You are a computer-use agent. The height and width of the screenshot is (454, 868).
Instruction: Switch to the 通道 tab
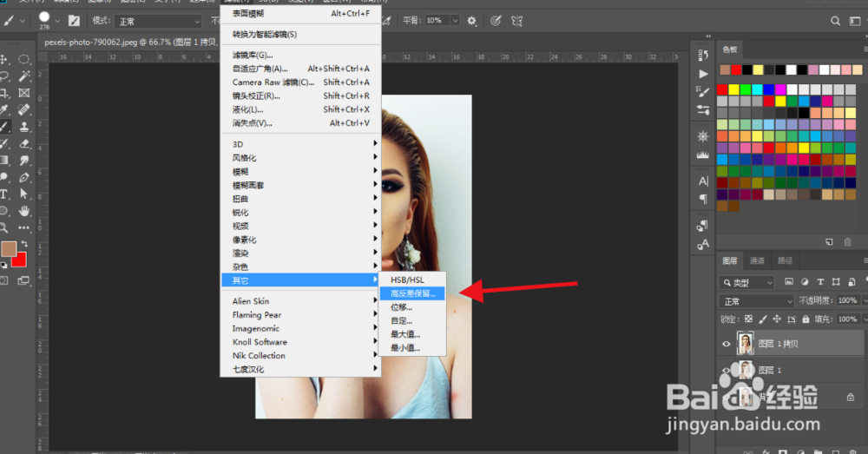(757, 260)
